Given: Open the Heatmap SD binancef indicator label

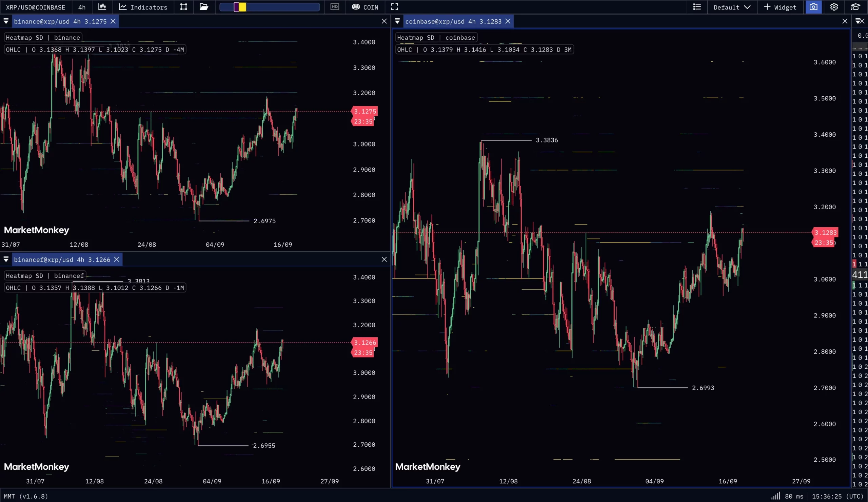Looking at the screenshot, I should (45, 276).
